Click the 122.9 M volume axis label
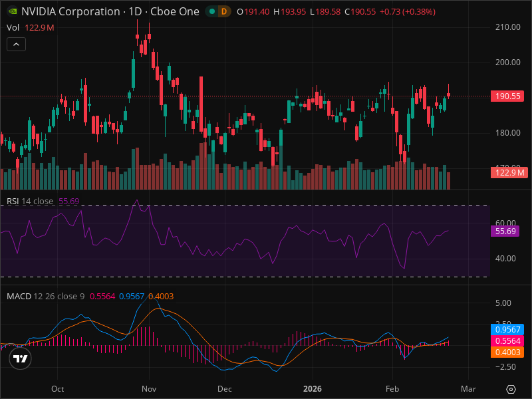 509,173
